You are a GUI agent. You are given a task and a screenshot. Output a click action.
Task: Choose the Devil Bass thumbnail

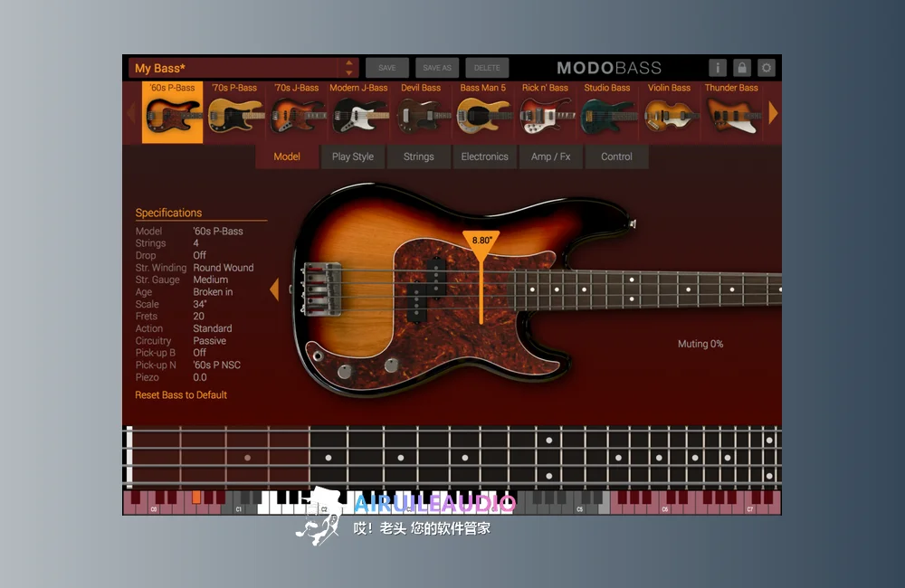(421, 112)
